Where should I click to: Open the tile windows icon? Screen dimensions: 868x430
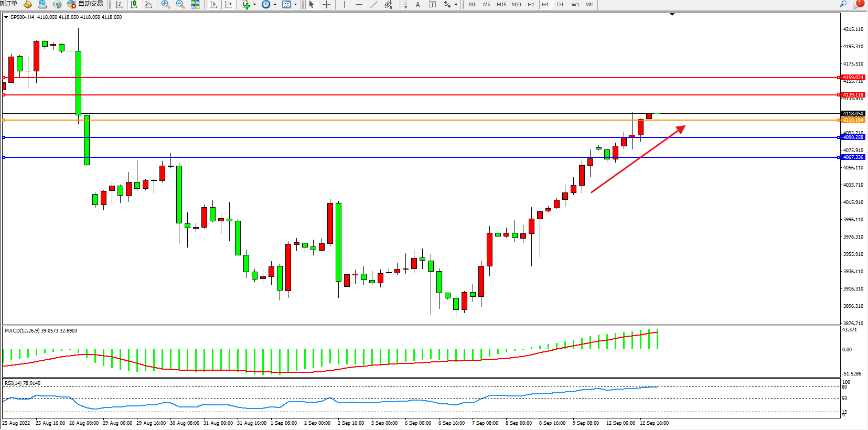coord(195,5)
